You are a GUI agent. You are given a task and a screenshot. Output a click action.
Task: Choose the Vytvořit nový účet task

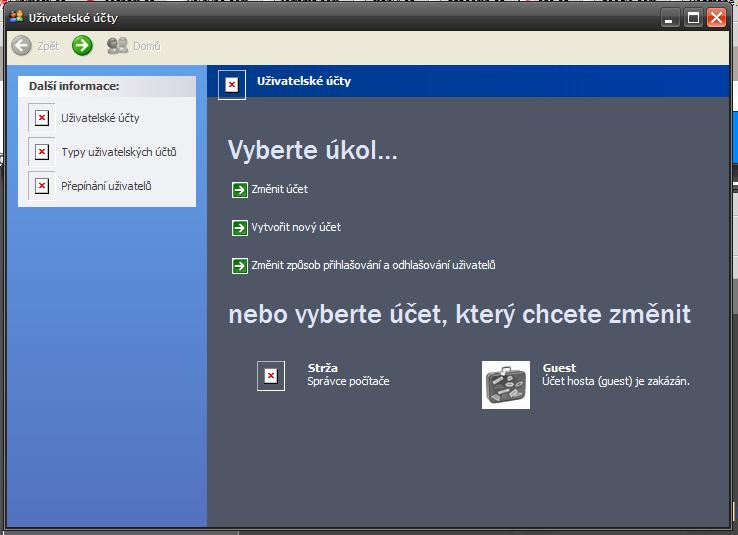(x=296, y=227)
